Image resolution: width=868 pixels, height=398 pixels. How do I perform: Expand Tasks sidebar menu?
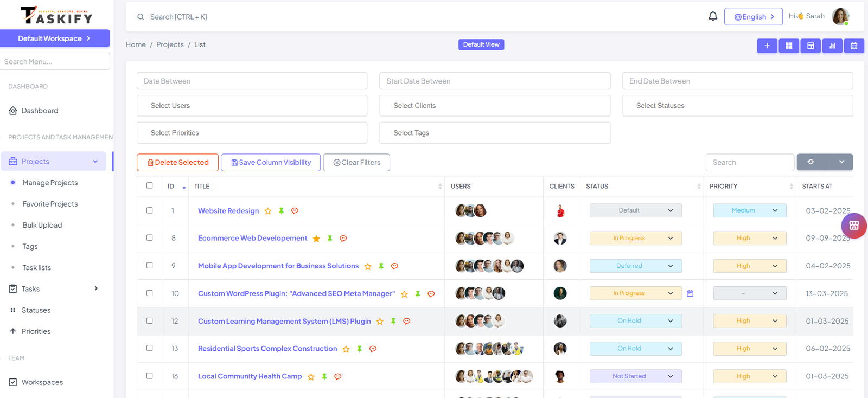55,289
